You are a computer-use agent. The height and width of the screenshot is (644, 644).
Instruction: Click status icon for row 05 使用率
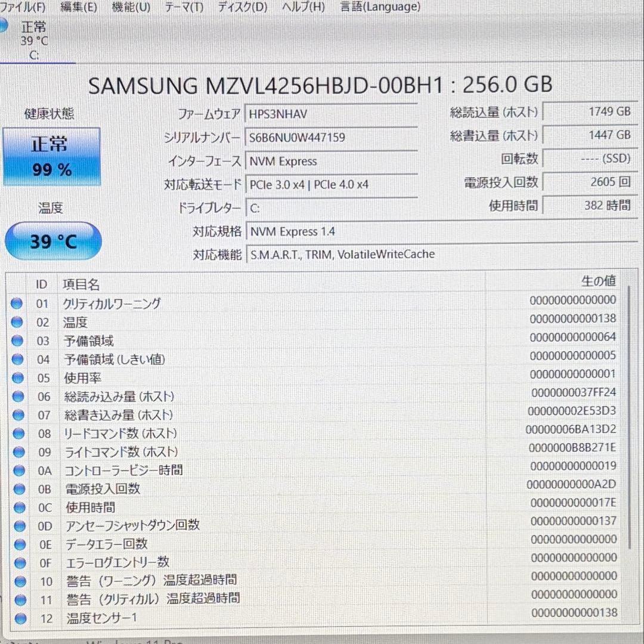[18, 378]
